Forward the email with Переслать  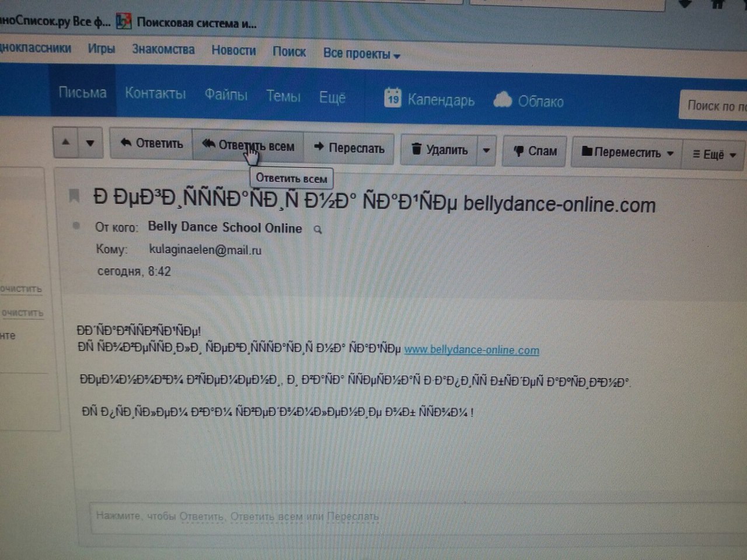tap(350, 148)
